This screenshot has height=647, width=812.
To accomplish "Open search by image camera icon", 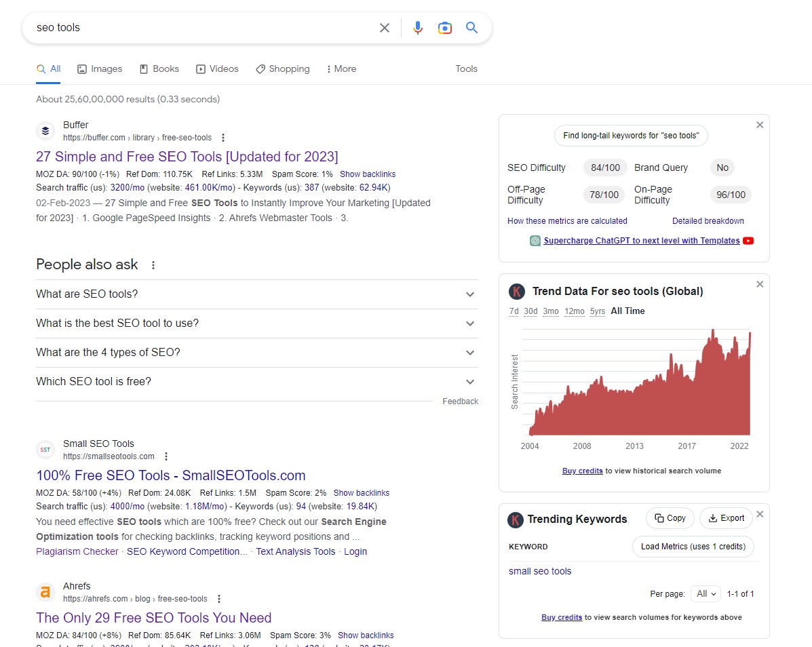I will [x=445, y=28].
